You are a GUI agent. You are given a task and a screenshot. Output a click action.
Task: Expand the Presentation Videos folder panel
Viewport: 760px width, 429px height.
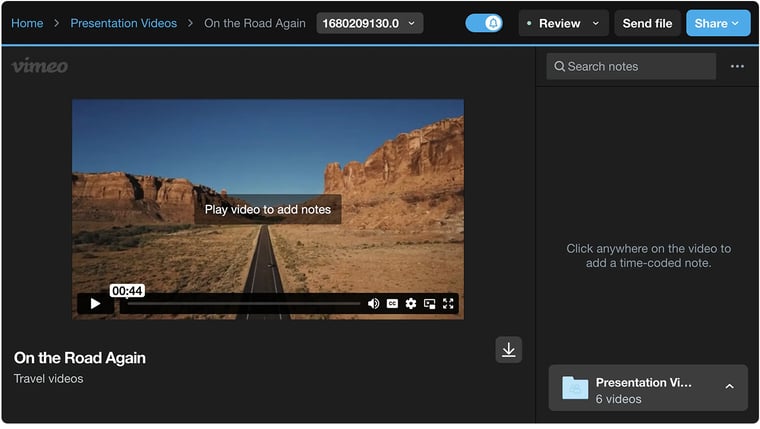coord(729,387)
